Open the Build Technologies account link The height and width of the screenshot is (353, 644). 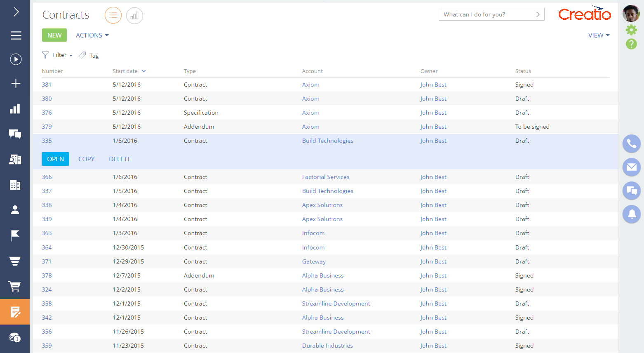point(327,140)
